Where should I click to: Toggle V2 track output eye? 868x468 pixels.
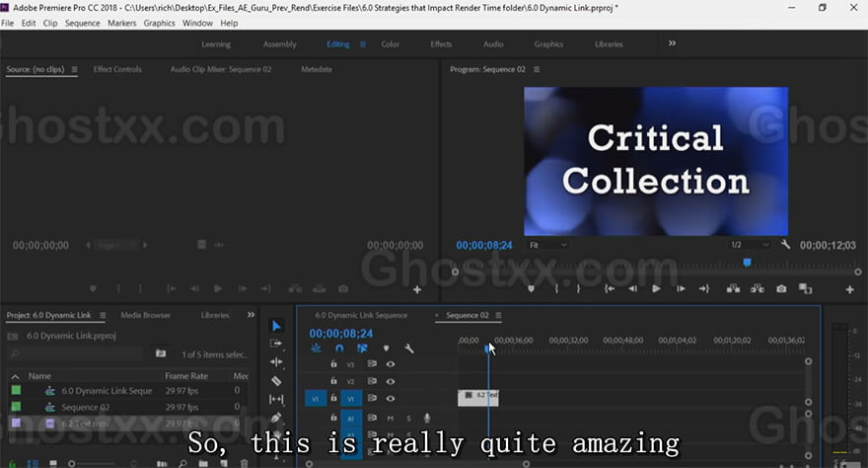pos(391,381)
